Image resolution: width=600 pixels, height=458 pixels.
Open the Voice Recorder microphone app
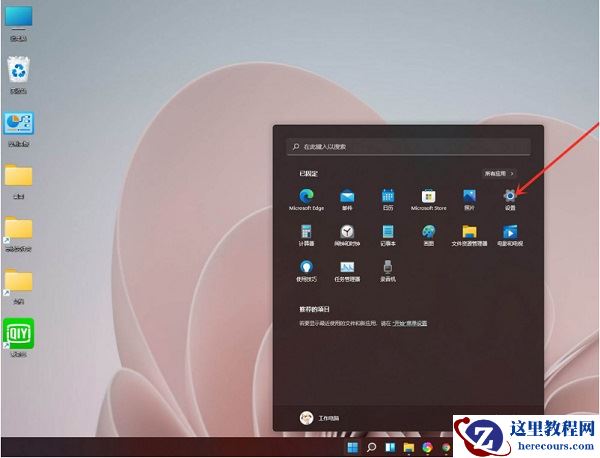[x=388, y=271]
